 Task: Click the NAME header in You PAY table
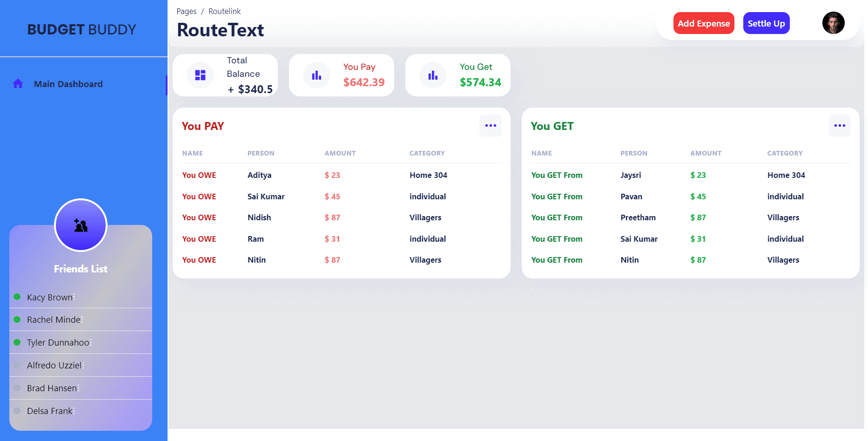pyautogui.click(x=193, y=153)
